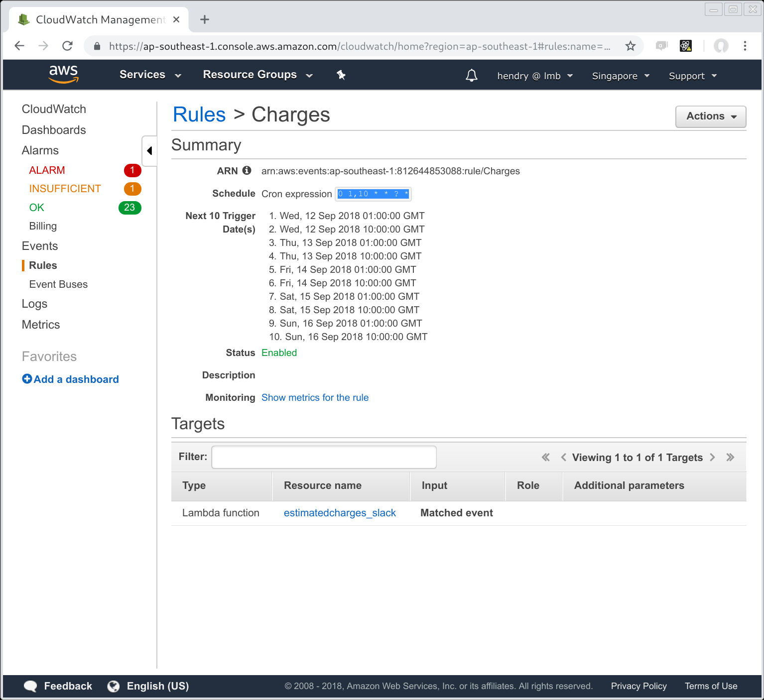The image size is (764, 700).
Task: Click Add a dashboard link
Action: pos(76,379)
